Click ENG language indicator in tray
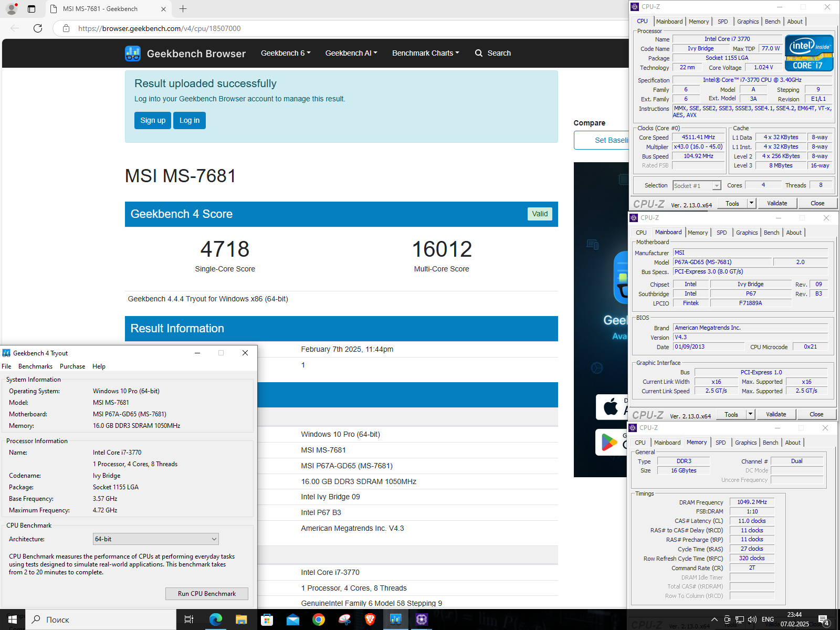The image size is (840, 630). (x=768, y=619)
